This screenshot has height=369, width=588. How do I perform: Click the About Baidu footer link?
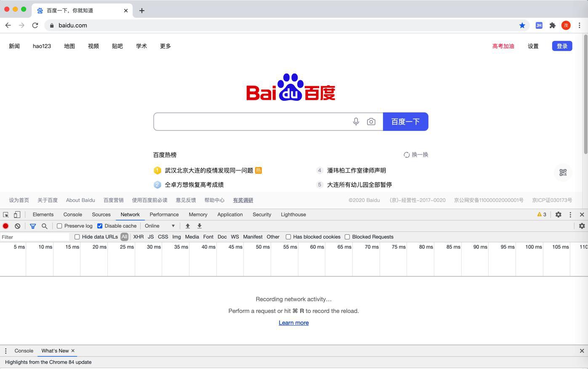pos(80,200)
